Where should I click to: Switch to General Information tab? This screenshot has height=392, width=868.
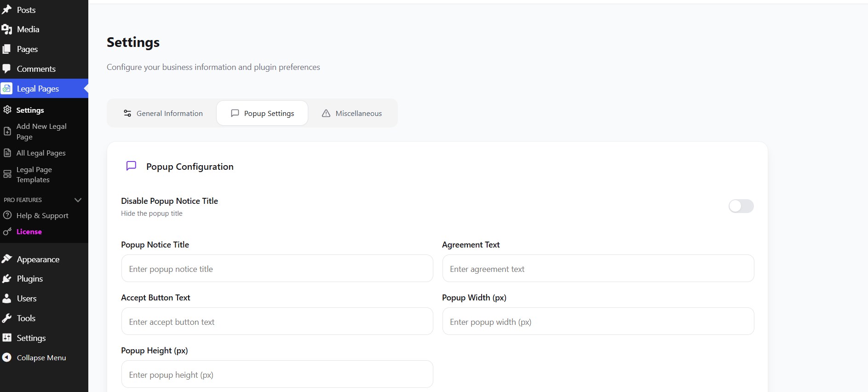163,113
